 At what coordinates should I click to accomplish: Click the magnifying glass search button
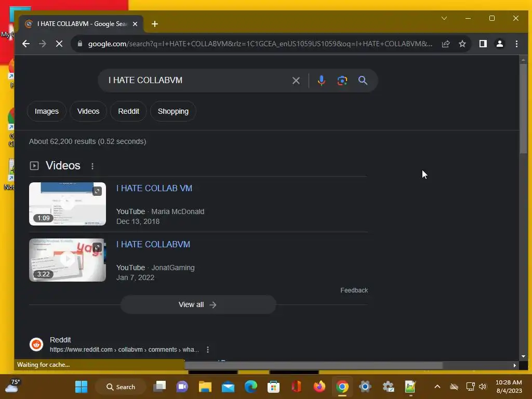pos(363,81)
